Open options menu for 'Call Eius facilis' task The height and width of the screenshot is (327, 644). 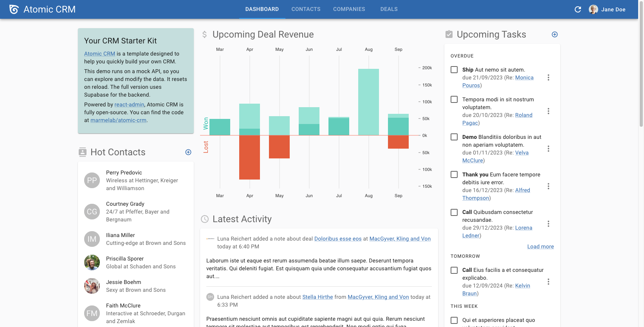pyautogui.click(x=548, y=282)
